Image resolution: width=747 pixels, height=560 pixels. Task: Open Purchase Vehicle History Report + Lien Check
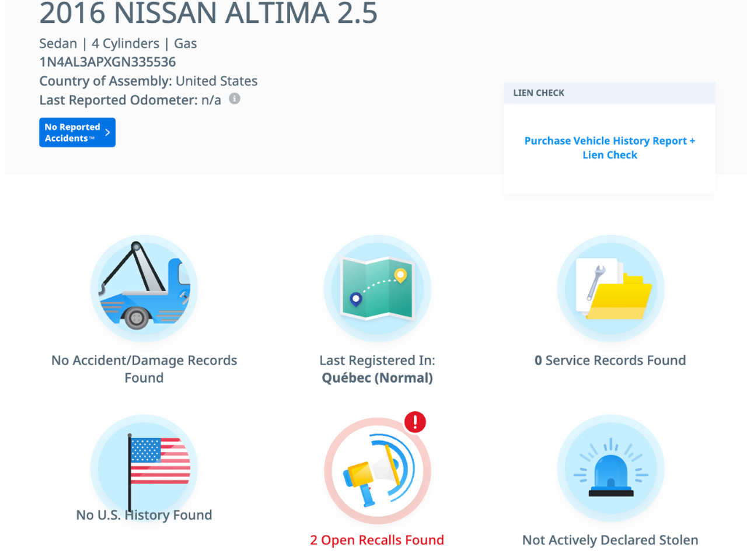(x=609, y=148)
